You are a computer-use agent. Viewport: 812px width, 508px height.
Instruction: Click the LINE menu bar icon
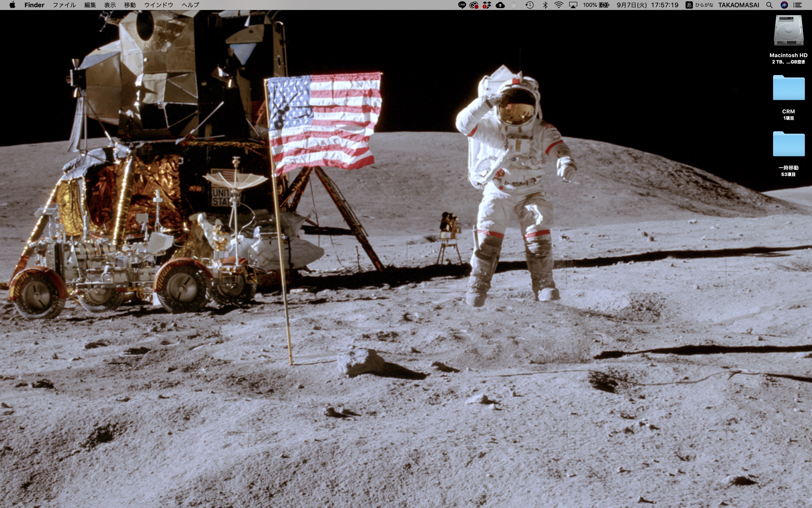tap(462, 5)
